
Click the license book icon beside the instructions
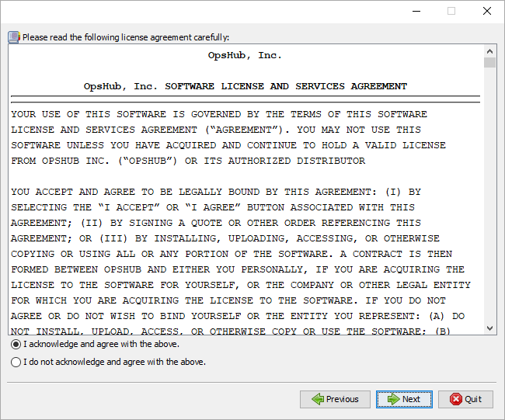click(13, 36)
